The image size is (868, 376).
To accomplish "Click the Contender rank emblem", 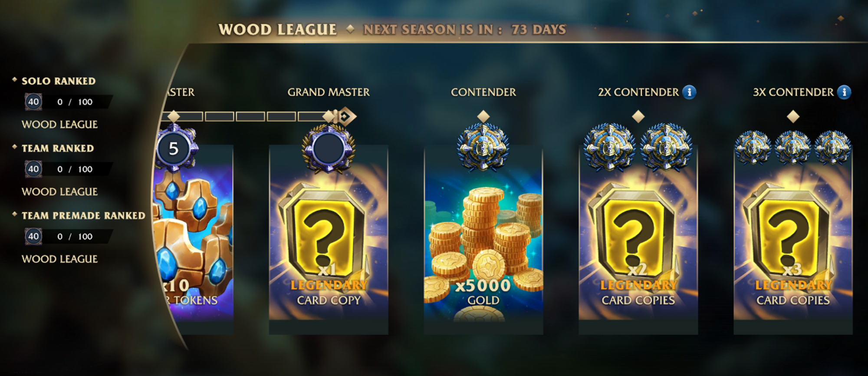I will pyautogui.click(x=483, y=147).
